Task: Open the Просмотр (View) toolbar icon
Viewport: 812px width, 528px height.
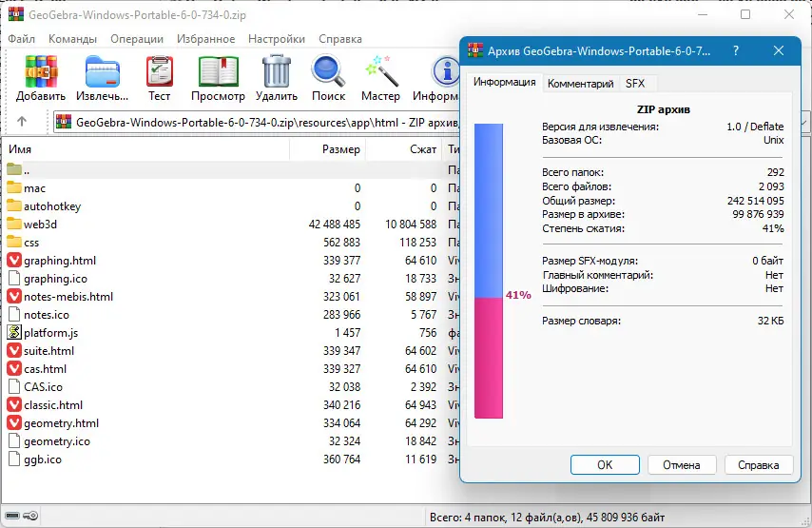Action: pyautogui.click(x=218, y=71)
